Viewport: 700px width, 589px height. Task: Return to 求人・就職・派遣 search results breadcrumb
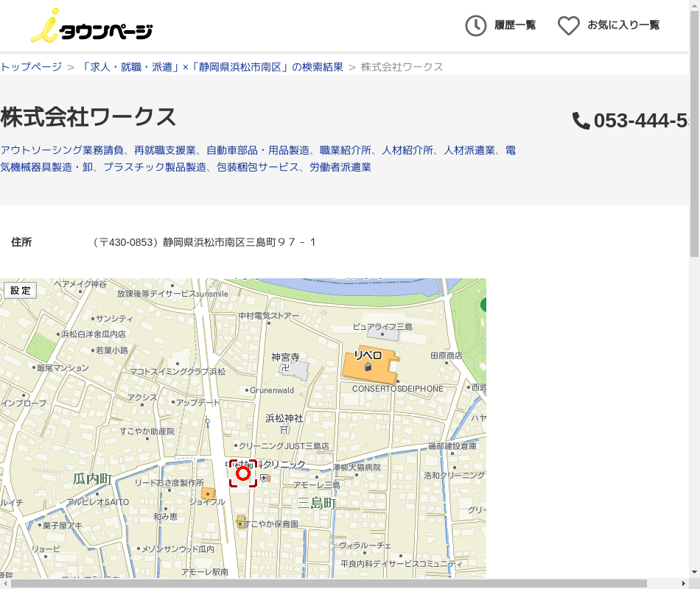212,67
